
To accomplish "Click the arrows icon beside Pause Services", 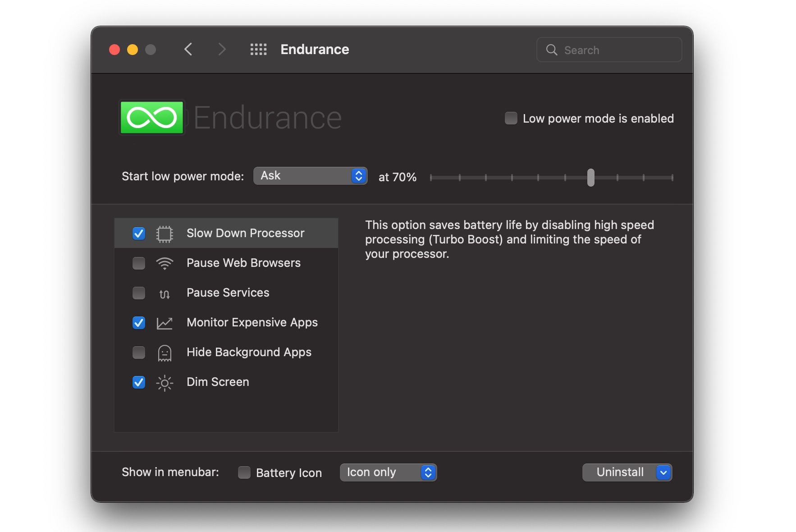I will pos(165,293).
